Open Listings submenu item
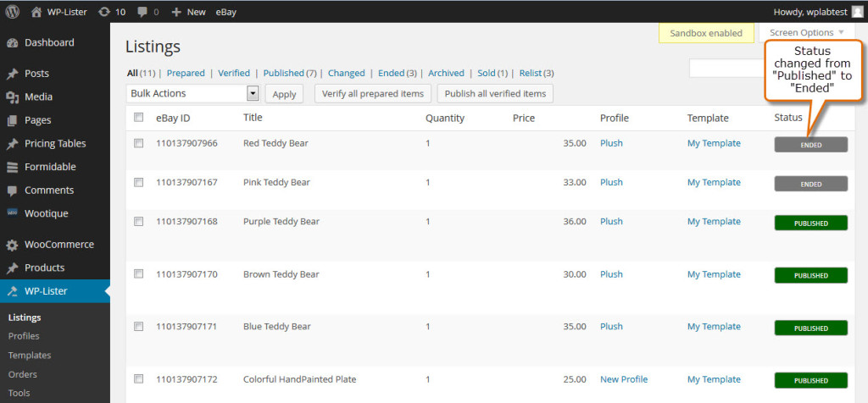Image resolution: width=868 pixels, height=403 pixels. (x=25, y=317)
